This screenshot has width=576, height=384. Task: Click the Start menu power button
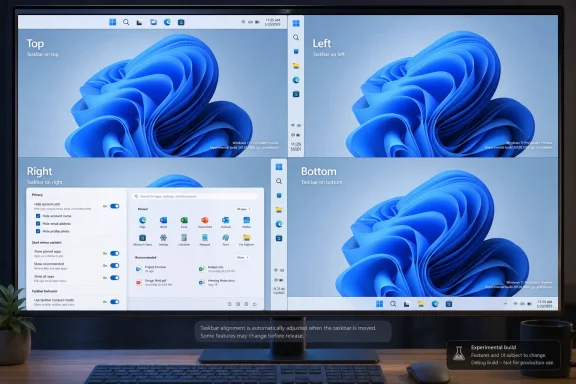point(255,304)
